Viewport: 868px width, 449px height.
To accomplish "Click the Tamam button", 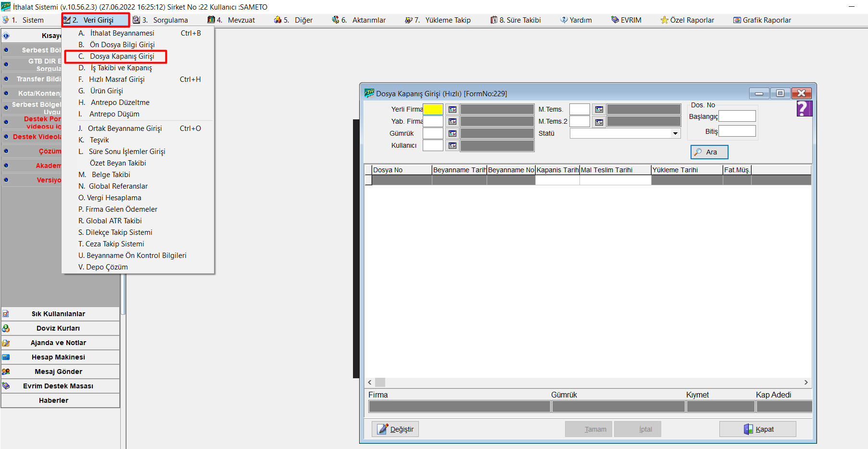I will (x=589, y=429).
